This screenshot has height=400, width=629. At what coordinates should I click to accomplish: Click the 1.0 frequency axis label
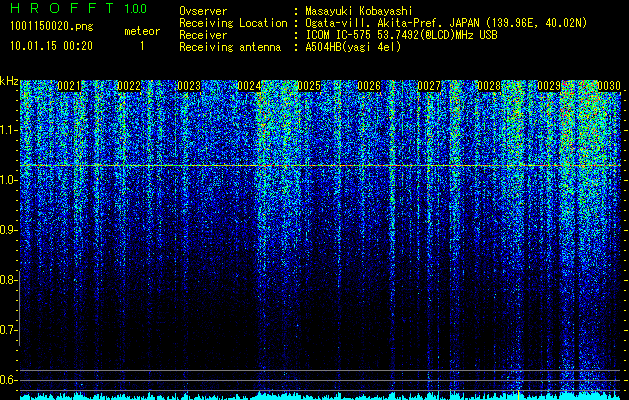[x=9, y=181]
